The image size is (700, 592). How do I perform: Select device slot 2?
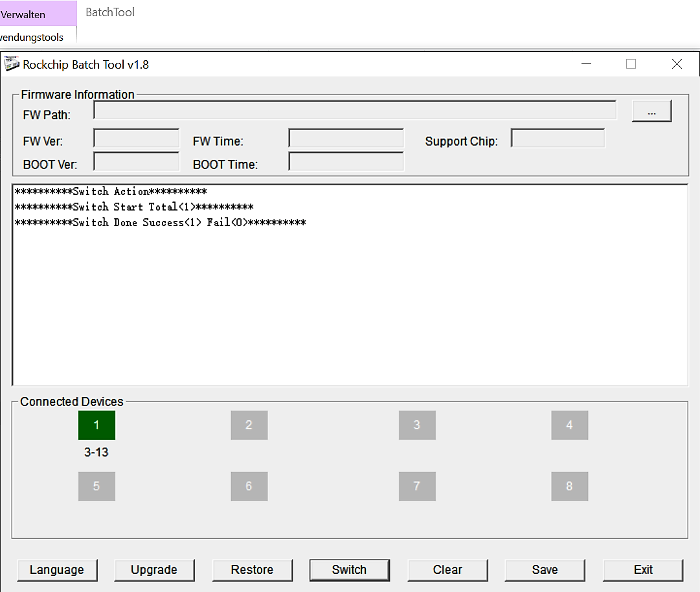[249, 425]
